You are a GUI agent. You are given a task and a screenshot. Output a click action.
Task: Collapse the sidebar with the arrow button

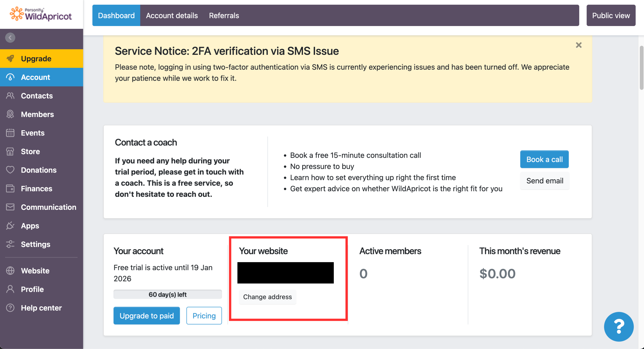10,38
